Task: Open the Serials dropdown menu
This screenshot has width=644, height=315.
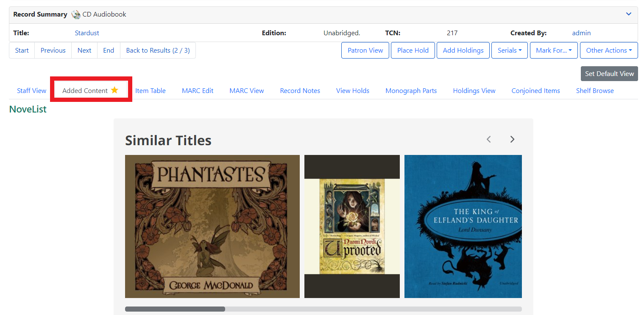Action: coord(509,50)
